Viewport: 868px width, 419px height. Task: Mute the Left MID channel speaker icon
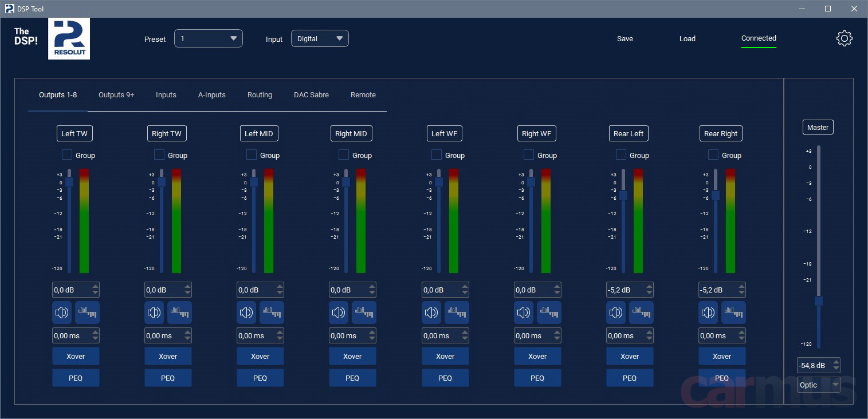[247, 313]
